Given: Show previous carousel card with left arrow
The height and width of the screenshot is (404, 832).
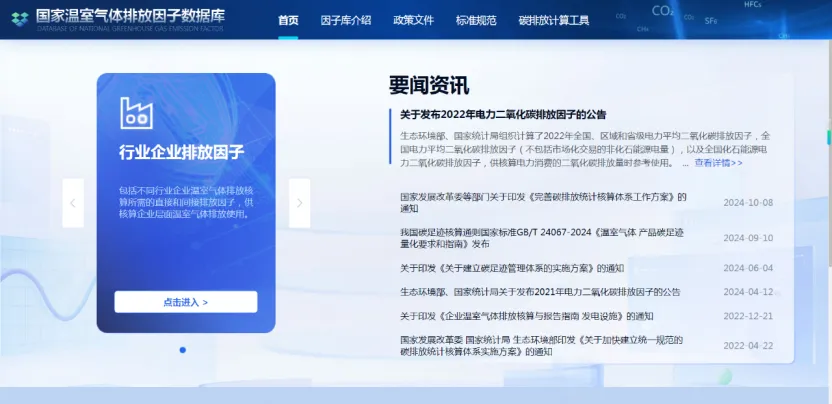Looking at the screenshot, I should tap(73, 203).
